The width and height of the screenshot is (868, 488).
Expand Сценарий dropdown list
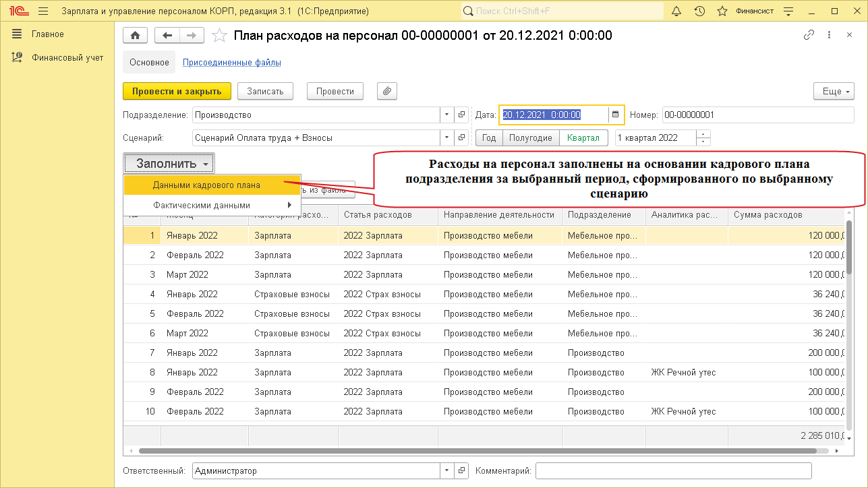point(446,138)
